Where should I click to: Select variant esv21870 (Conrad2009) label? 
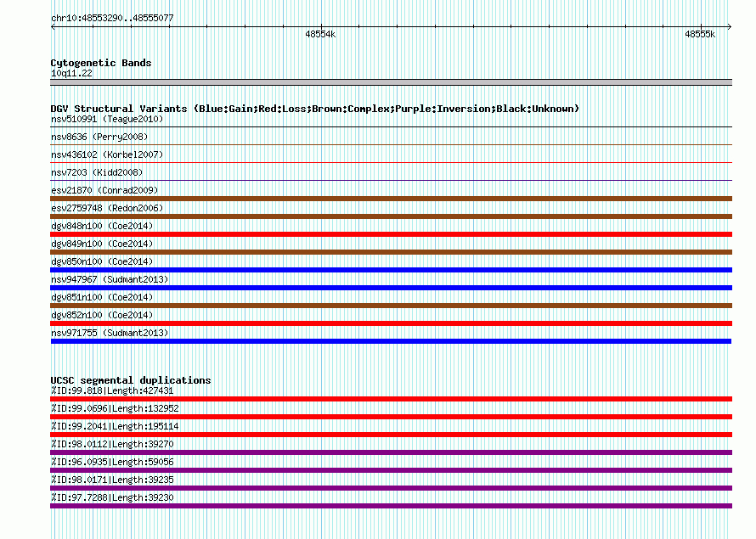coord(104,190)
